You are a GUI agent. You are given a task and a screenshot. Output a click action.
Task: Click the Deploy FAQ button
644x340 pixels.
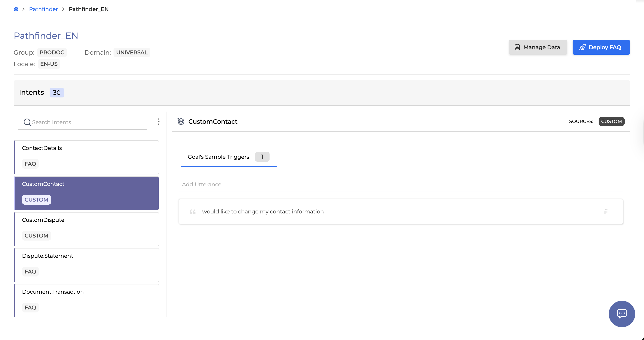[x=601, y=47]
